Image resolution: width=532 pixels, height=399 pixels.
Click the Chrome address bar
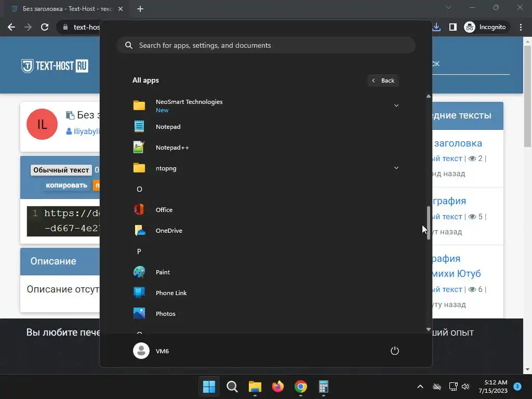pyautogui.click(x=79, y=27)
